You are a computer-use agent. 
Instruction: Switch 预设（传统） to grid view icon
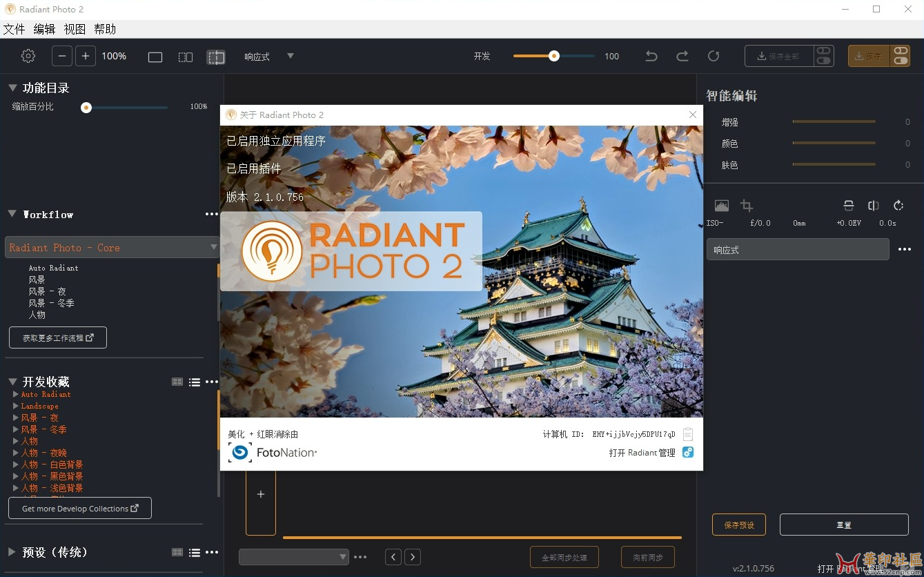coord(177,552)
